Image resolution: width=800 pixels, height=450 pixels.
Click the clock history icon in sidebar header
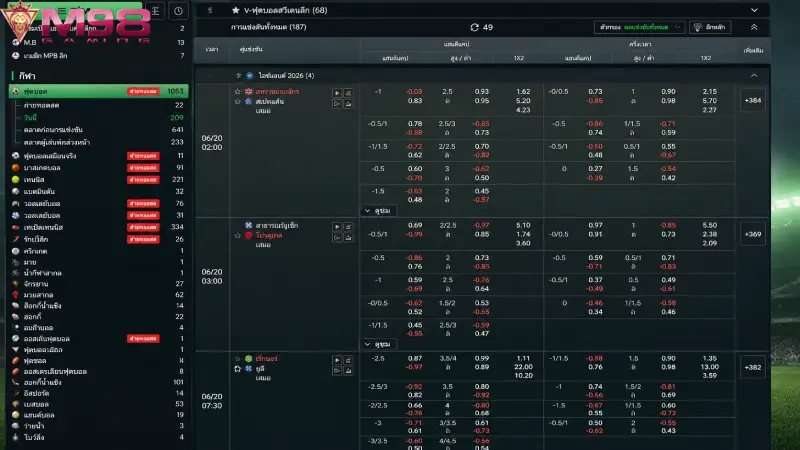(178, 11)
